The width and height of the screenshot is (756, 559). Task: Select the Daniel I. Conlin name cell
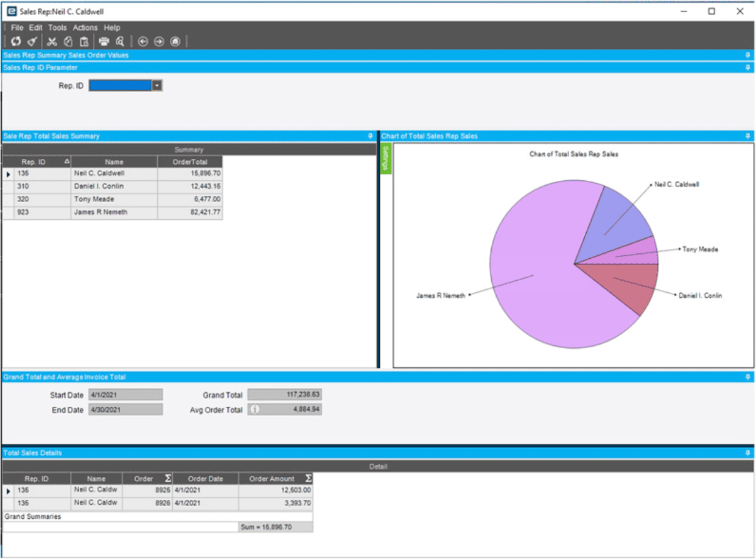coord(114,186)
